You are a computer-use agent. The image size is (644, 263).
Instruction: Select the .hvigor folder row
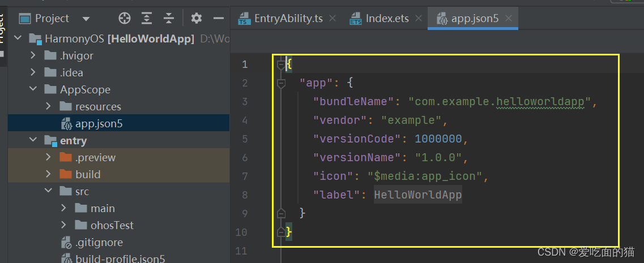[119, 56]
